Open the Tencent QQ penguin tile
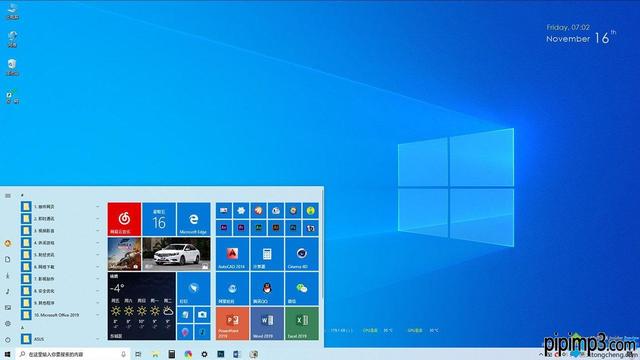This screenshot has height=360, width=640. [x=267, y=289]
